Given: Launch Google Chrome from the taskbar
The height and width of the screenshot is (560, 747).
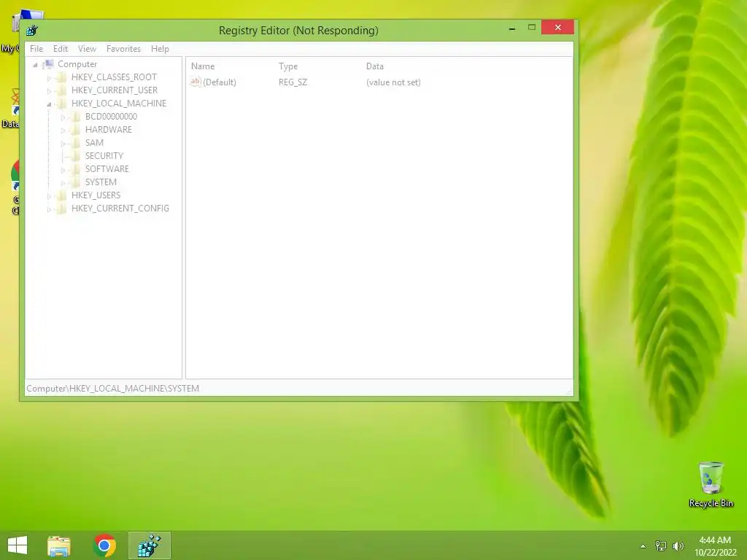Looking at the screenshot, I should tap(104, 545).
